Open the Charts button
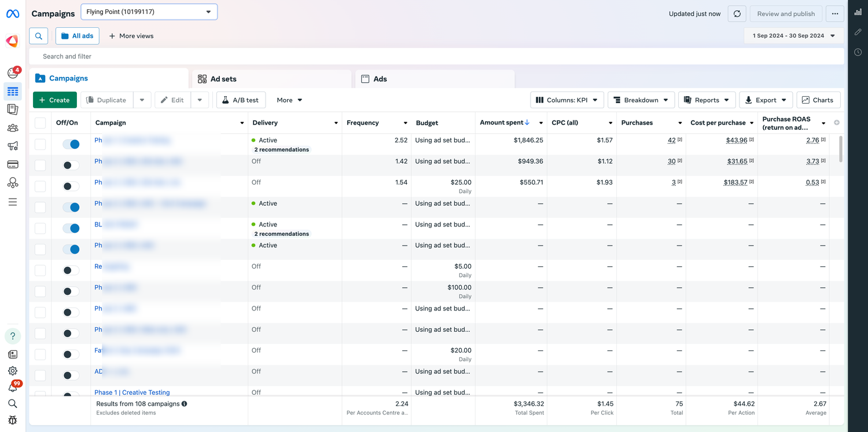This screenshot has height=432, width=868. 818,100
